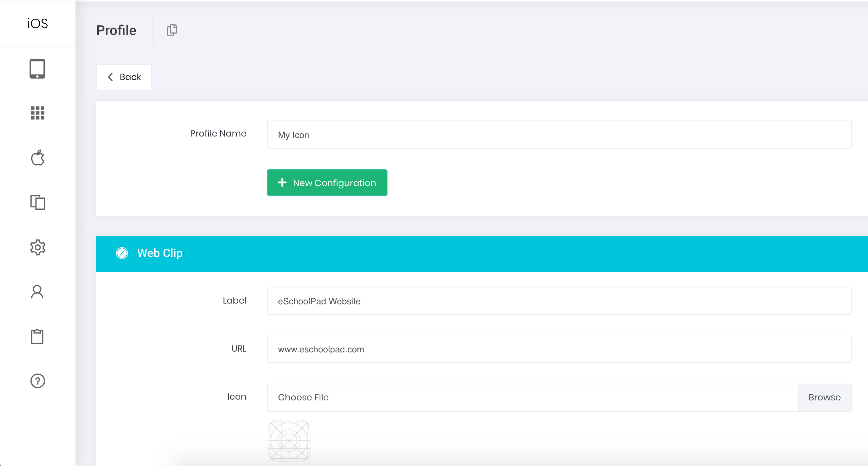Viewport: 868px width, 466px height.
Task: Go back using the Back button
Action: pyautogui.click(x=124, y=77)
